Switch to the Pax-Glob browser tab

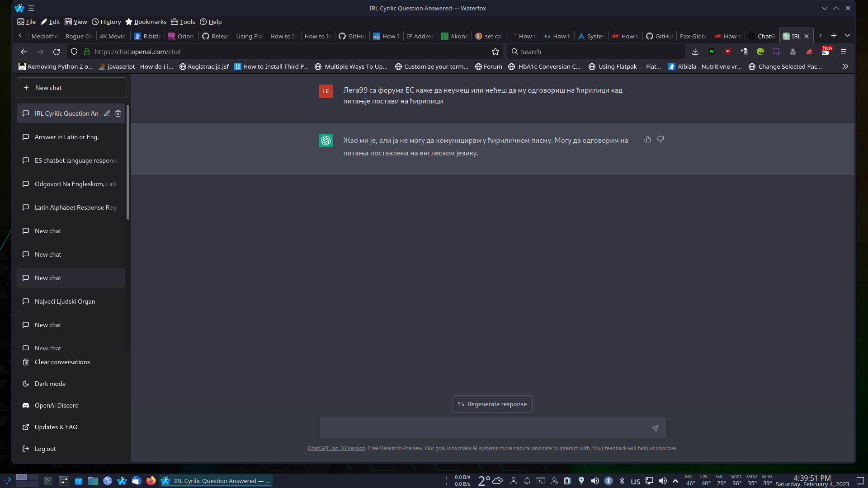coord(692,36)
